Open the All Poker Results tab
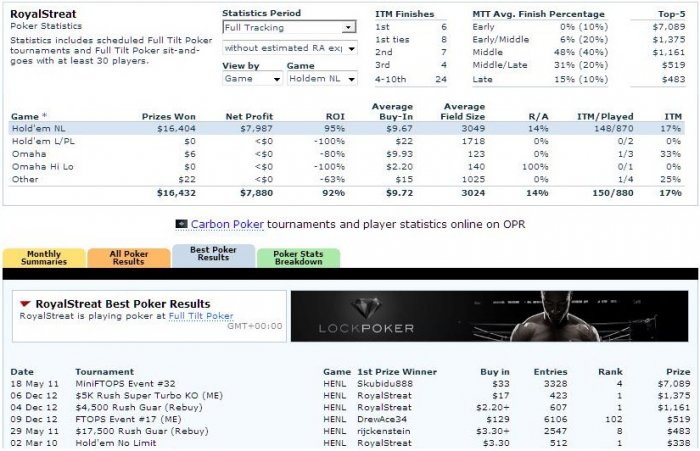Image resolution: width=700 pixels, height=451 pixels. coord(127,258)
